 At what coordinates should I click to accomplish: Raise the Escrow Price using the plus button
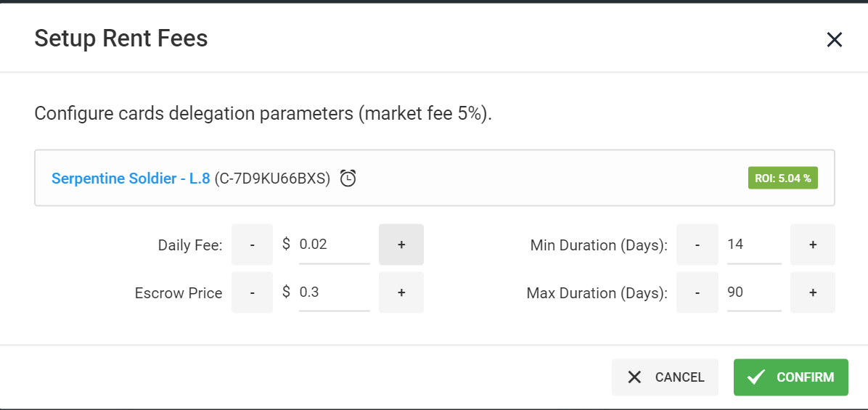(401, 292)
